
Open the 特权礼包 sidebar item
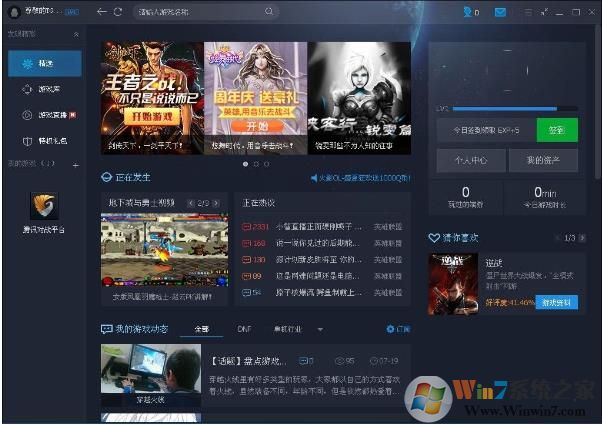pyautogui.click(x=45, y=141)
